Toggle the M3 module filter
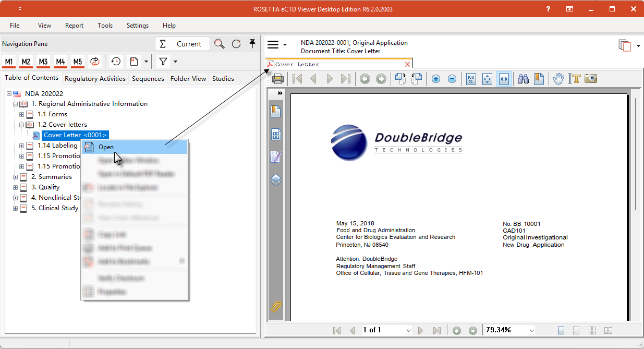The height and width of the screenshot is (349, 644). [43, 62]
